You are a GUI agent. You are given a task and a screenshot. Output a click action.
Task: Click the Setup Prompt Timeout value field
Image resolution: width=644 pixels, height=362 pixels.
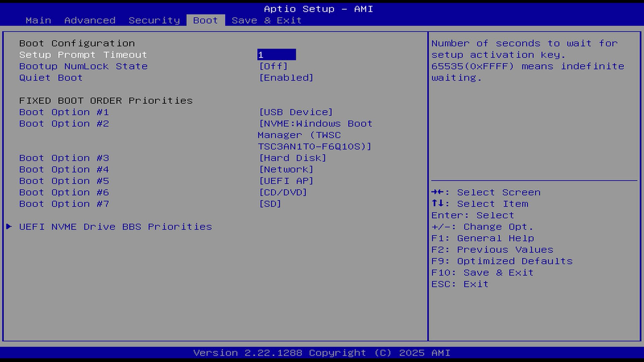[x=276, y=55]
